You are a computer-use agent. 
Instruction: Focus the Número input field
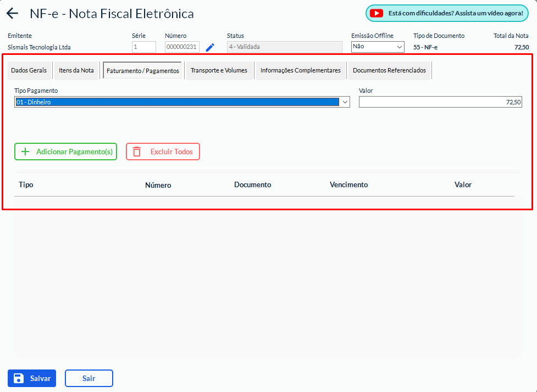point(182,47)
